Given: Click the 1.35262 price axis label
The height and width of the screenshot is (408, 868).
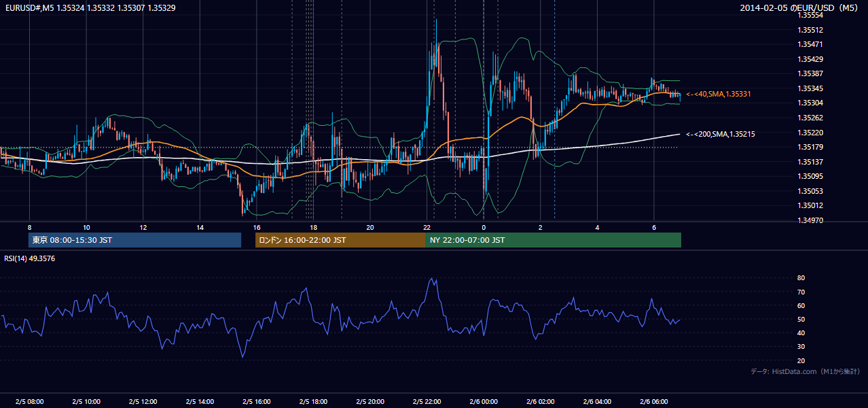Looking at the screenshot, I should coord(810,118).
